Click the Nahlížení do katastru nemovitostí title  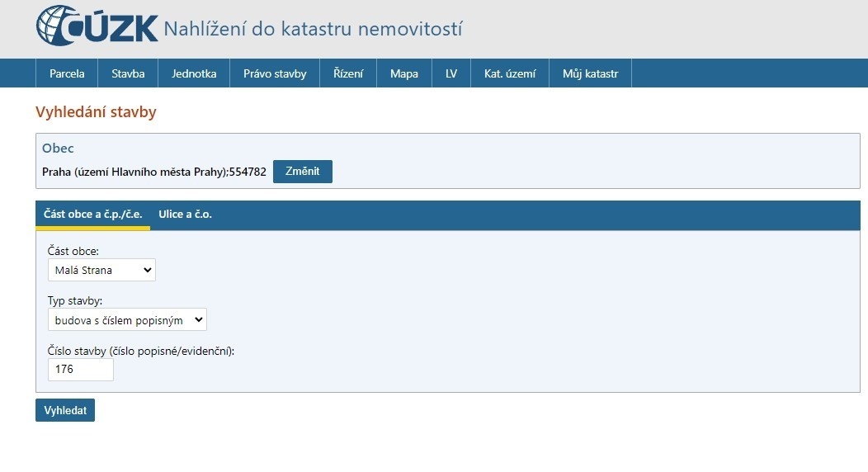tap(313, 29)
